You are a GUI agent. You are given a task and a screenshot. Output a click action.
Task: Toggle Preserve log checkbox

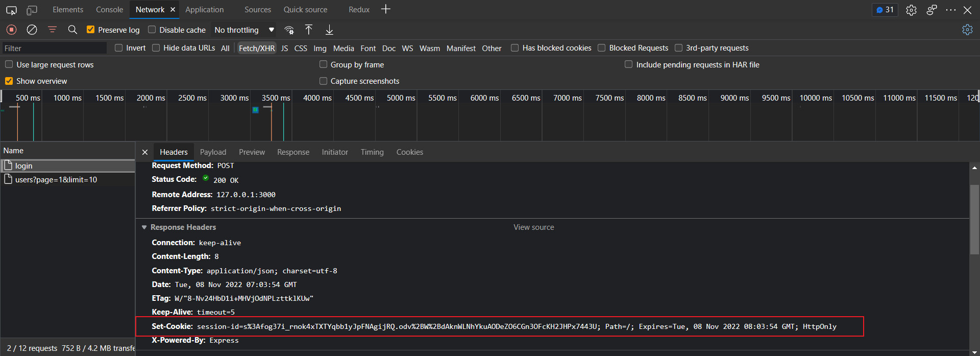[91, 30]
